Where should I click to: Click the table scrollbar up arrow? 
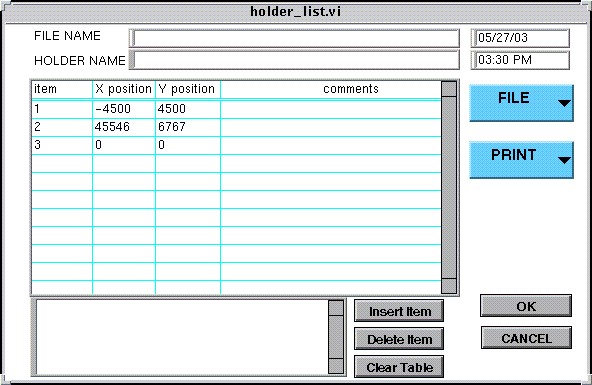pos(449,89)
